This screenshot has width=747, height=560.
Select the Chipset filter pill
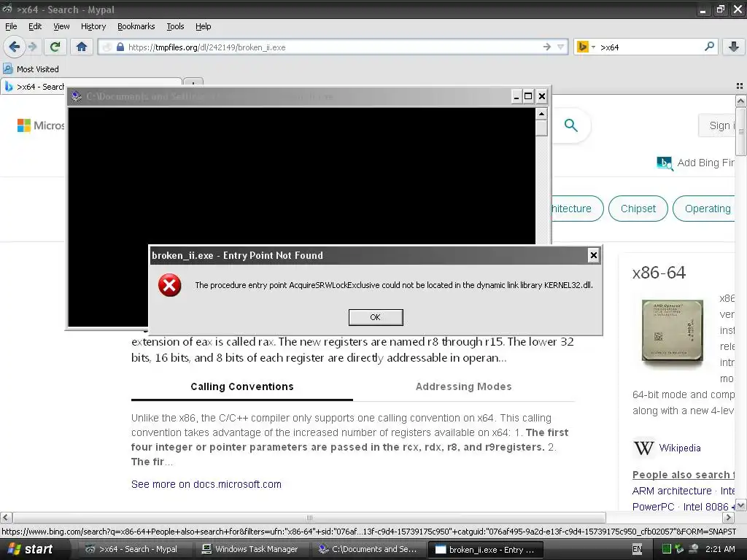tap(638, 209)
